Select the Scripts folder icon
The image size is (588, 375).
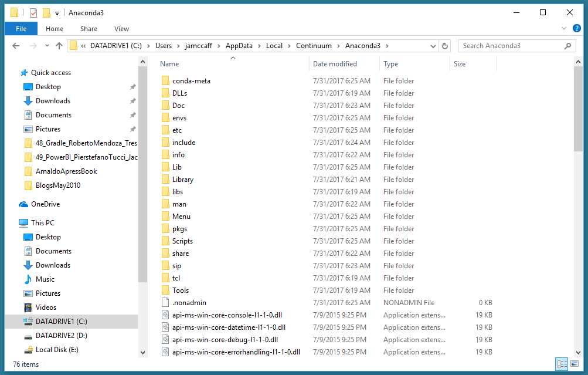tap(165, 241)
